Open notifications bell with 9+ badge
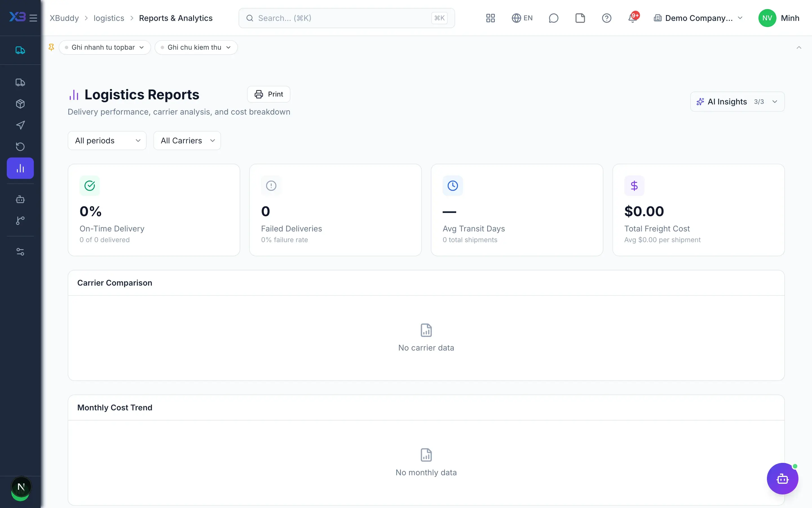 click(x=633, y=18)
